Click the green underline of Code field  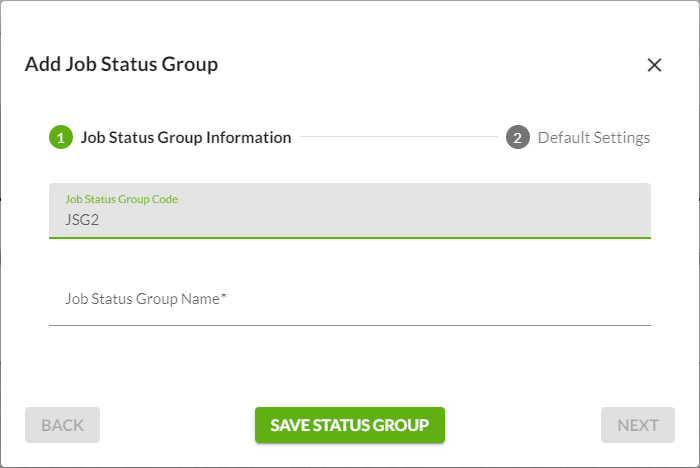(x=350, y=238)
